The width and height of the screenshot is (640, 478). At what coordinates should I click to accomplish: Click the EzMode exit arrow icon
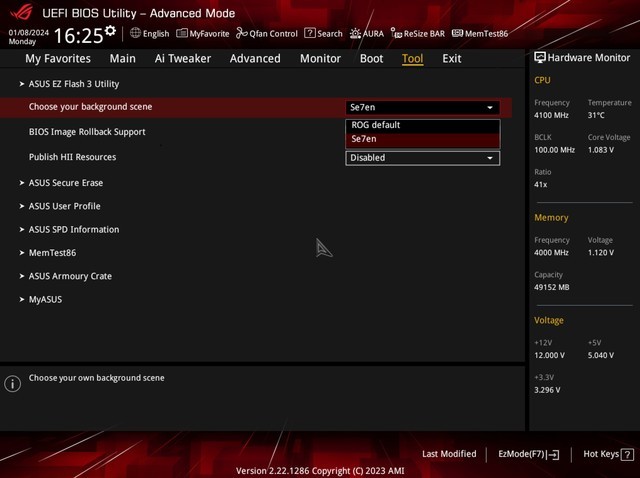(x=553, y=454)
